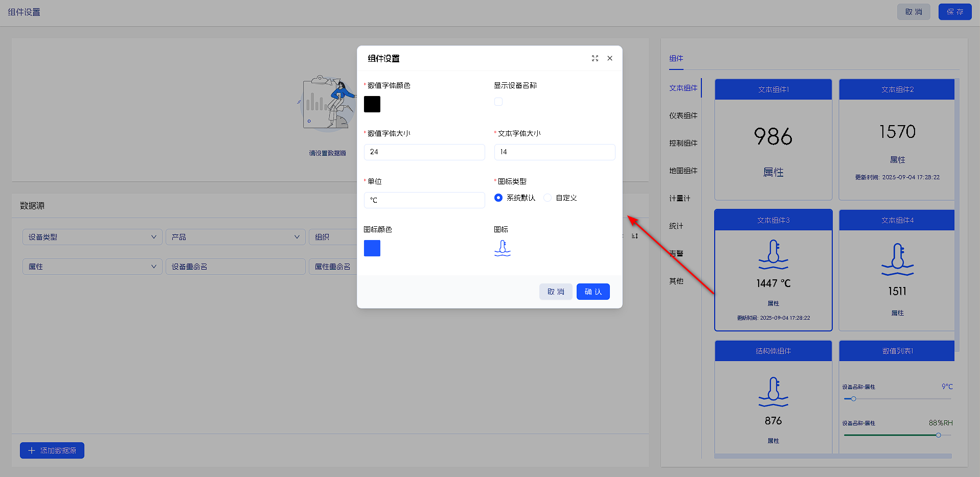Enable the 显示设备名称 checkbox
The height and width of the screenshot is (477, 980).
498,102
